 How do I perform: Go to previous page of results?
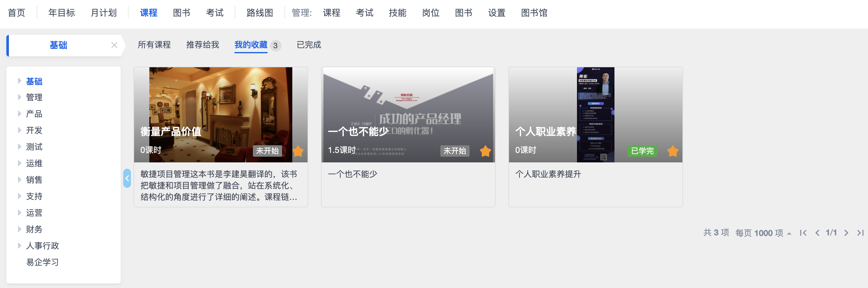click(817, 233)
